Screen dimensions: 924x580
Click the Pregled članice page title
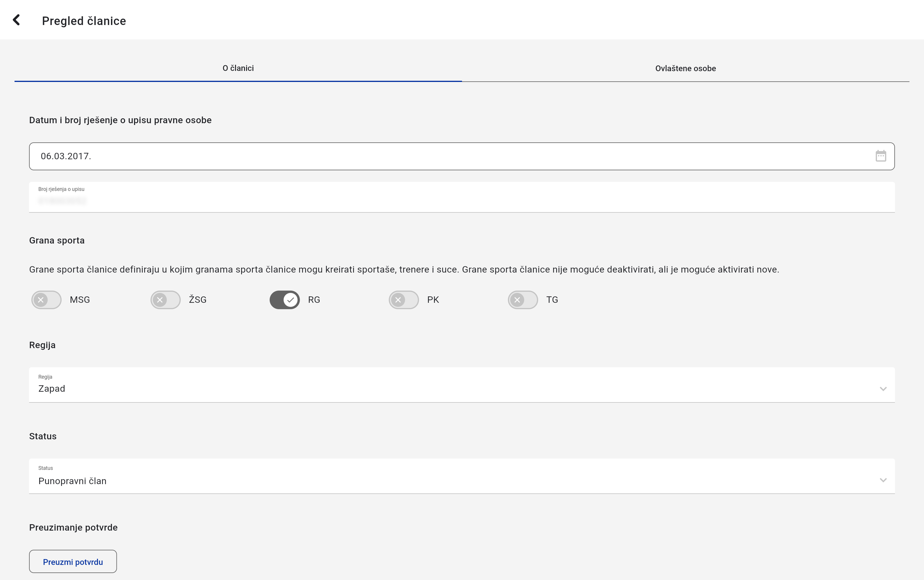(x=84, y=21)
